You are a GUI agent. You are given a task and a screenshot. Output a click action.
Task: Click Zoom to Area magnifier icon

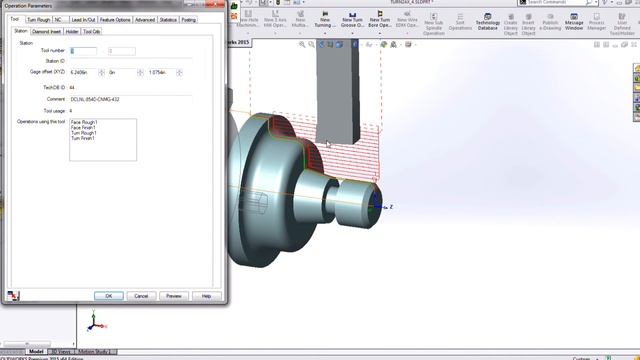click(x=311, y=44)
